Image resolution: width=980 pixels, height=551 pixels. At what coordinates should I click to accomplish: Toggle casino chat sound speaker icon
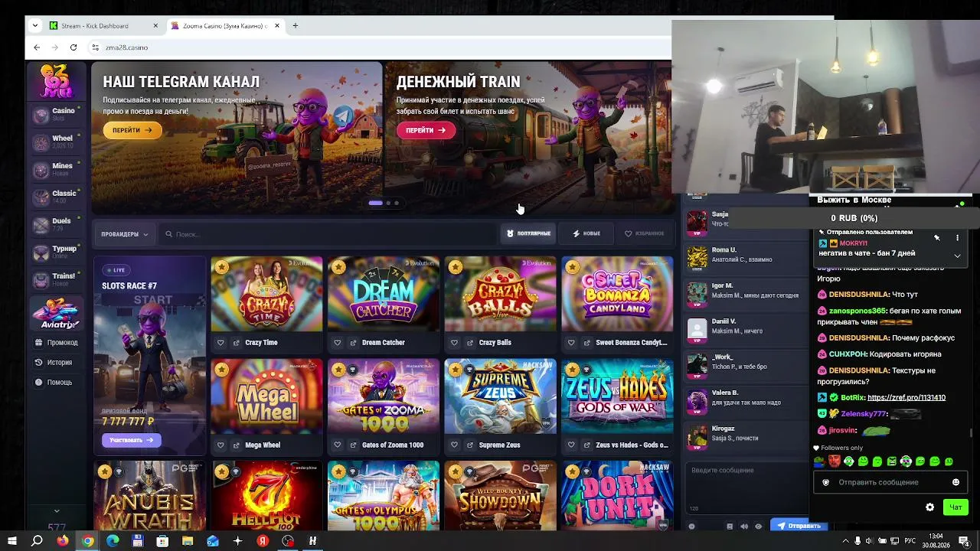point(743,527)
